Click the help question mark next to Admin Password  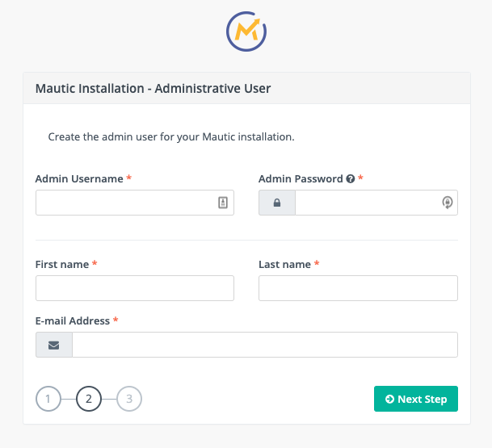351,179
